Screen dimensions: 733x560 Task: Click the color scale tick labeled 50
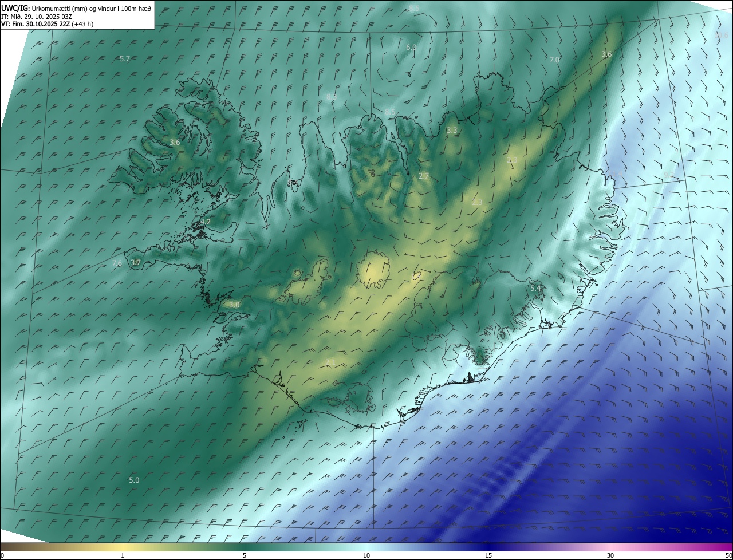pyautogui.click(x=728, y=555)
